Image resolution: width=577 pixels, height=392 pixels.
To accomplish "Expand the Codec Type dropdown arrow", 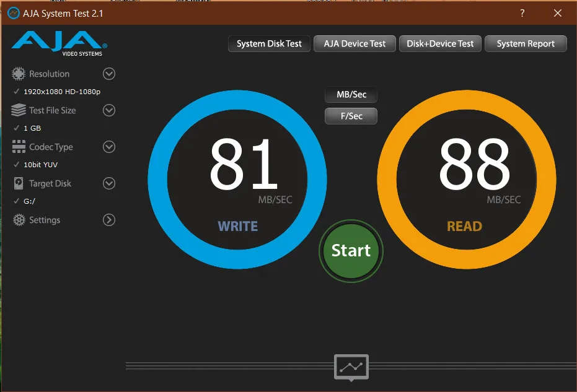I will pos(109,147).
